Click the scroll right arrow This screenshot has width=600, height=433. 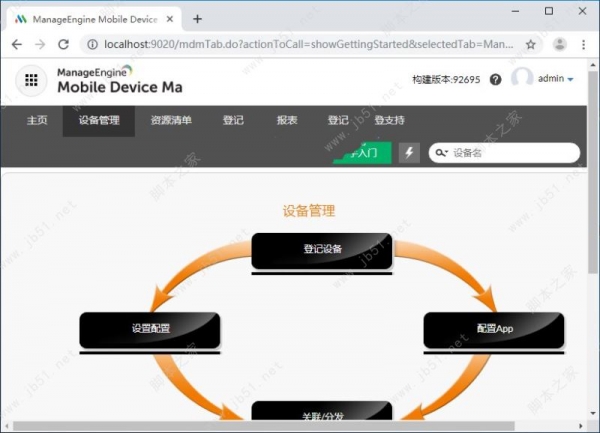581,426
